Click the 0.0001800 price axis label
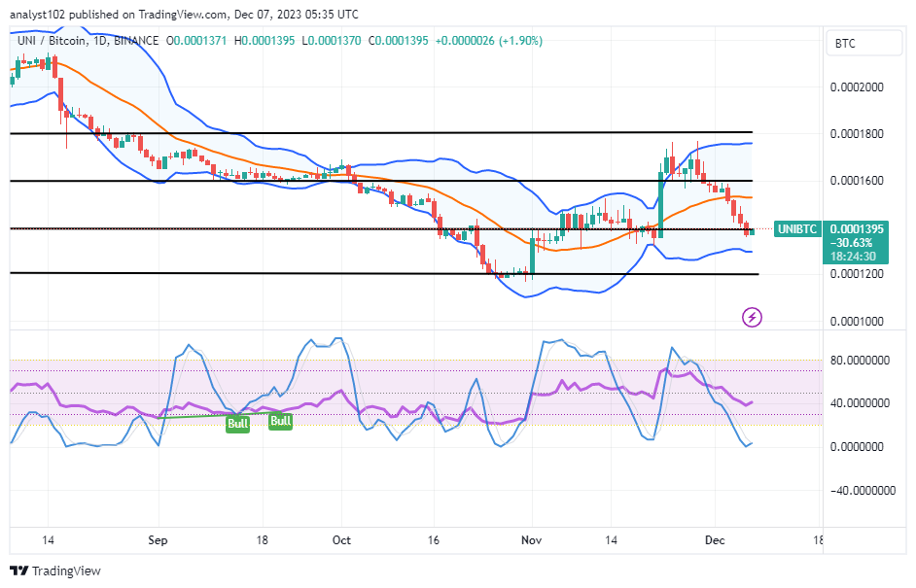Image resolution: width=916 pixels, height=588 pixels. (x=857, y=134)
